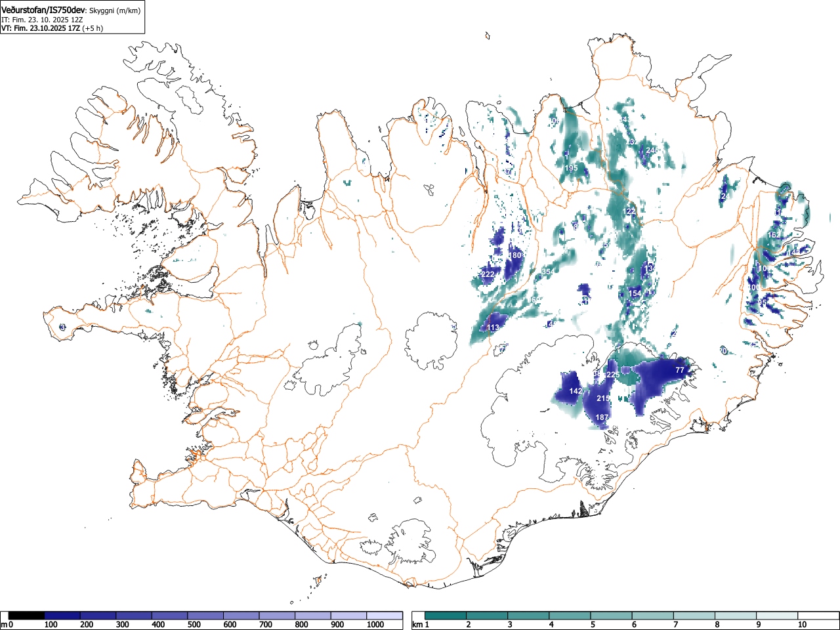Click the 'm' unit label of the left legend
Image resolution: width=840 pixels, height=630 pixels.
(x=4, y=625)
